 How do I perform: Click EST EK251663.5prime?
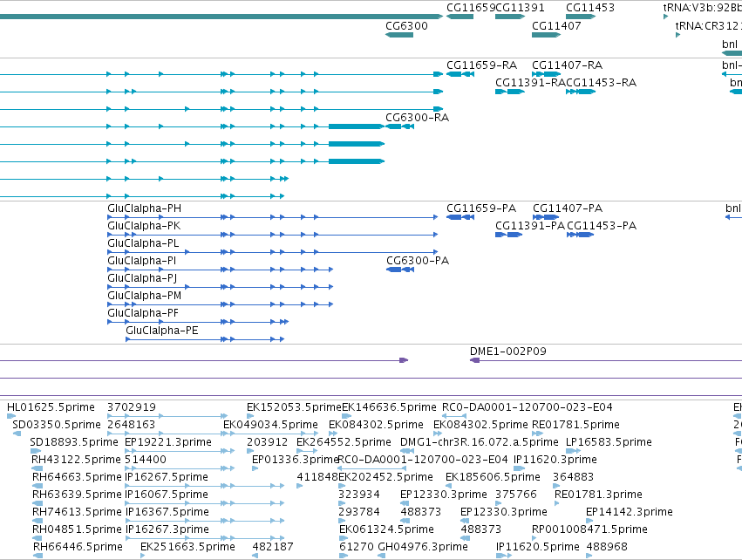pyautogui.click(x=187, y=547)
